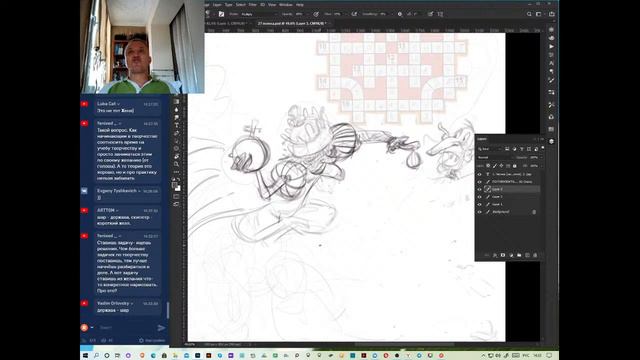The height and width of the screenshot is (360, 640).
Task: Swap foreground and background colors
Action: click(179, 180)
